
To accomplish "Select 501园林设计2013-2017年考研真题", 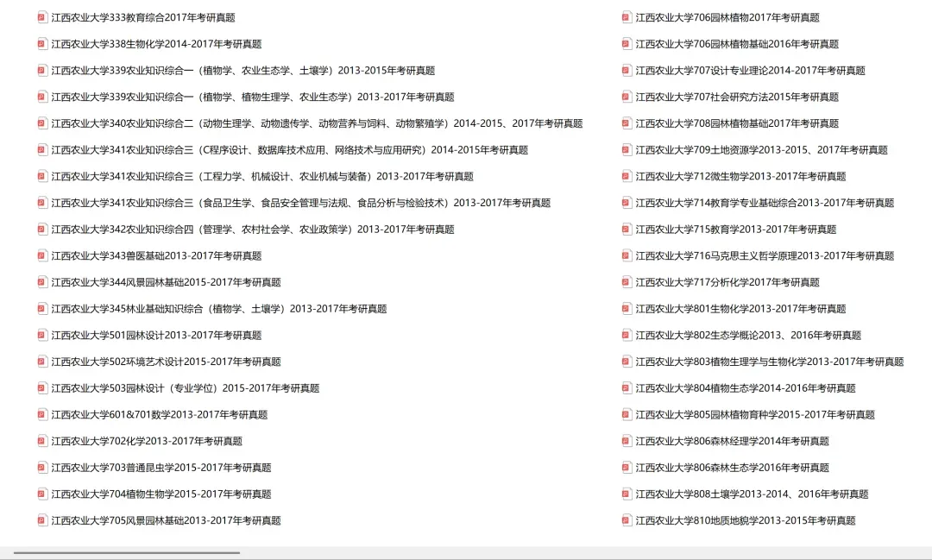I will coord(156,336).
